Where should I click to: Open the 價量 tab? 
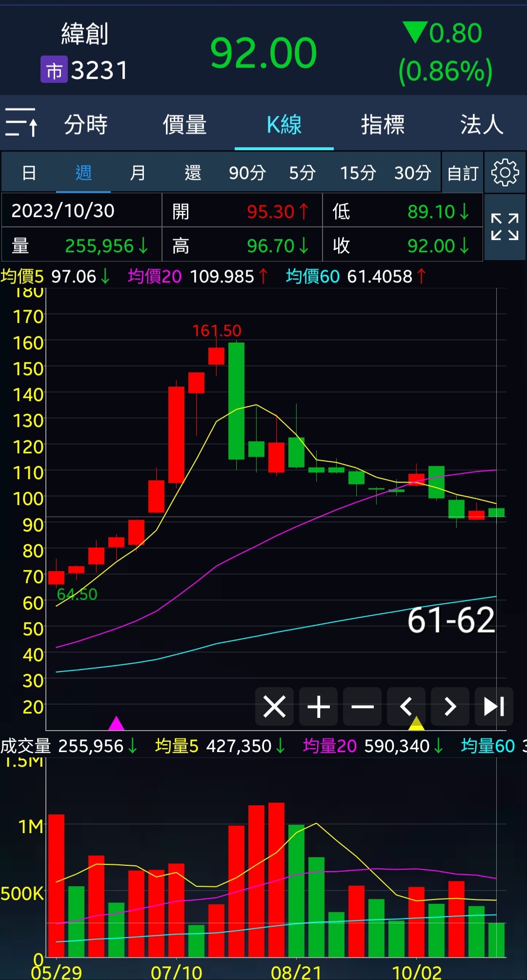click(184, 124)
